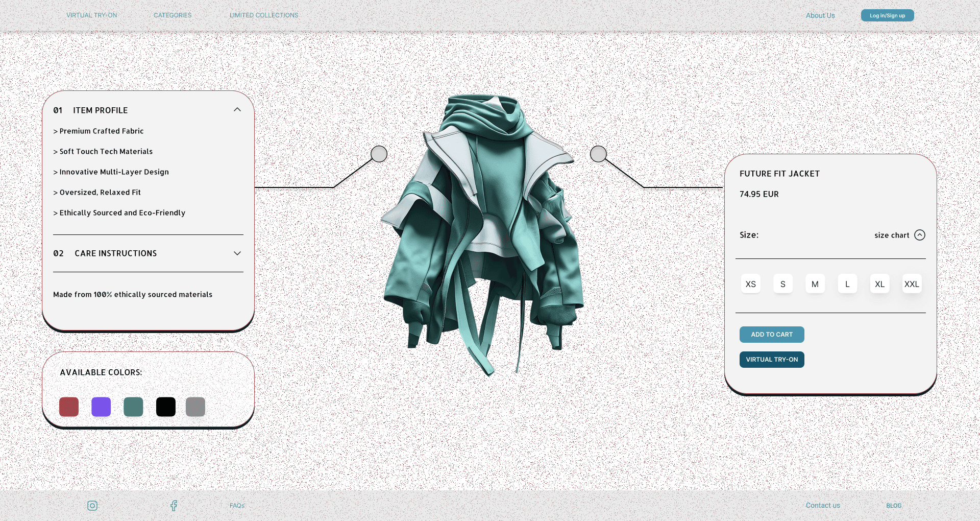980x521 pixels.
Task: Collapse the Item Profile section chevron
Action: click(x=237, y=110)
